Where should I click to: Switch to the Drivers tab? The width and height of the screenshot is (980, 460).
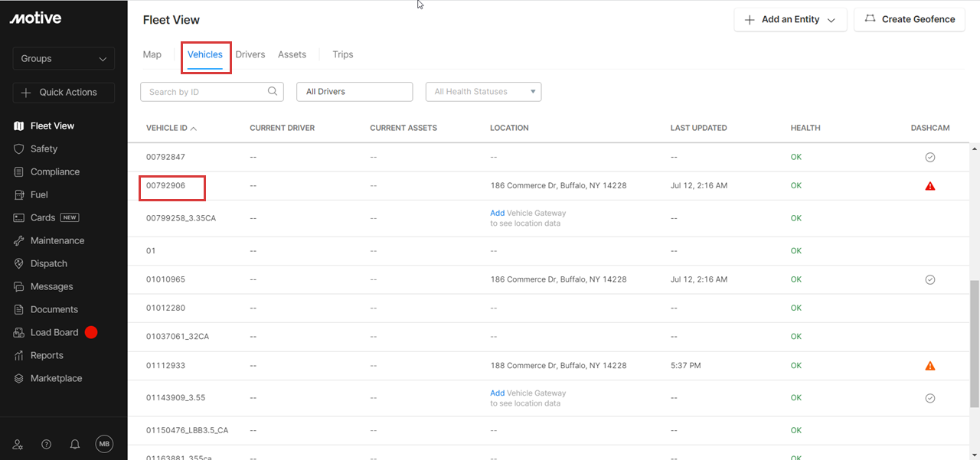pyautogui.click(x=250, y=54)
